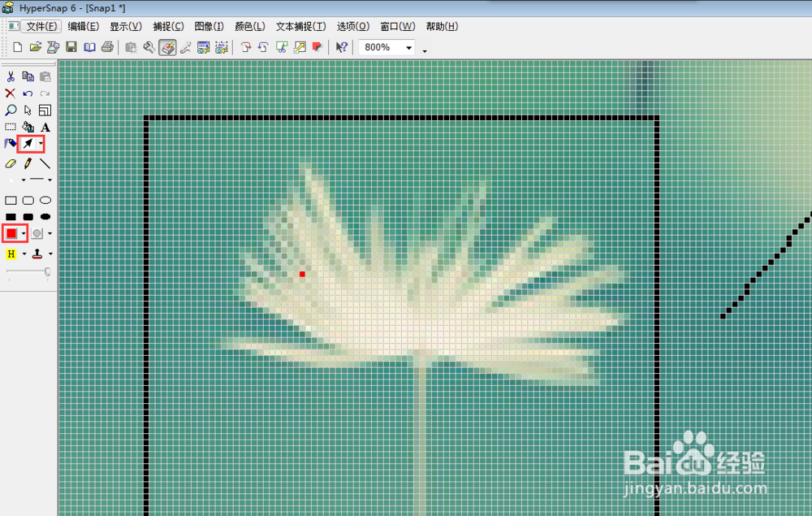The height and width of the screenshot is (516, 812).
Task: Toggle the highlighted drawing toolbar button
Action: click(x=167, y=47)
